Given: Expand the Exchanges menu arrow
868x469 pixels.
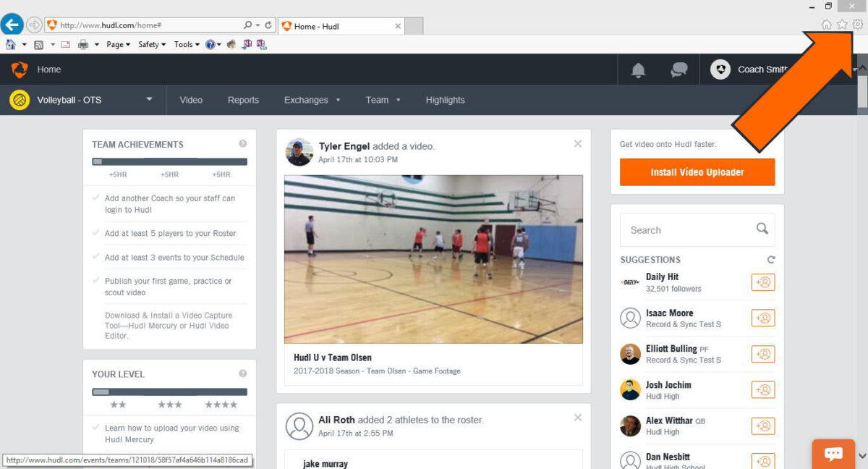Looking at the screenshot, I should (x=338, y=101).
